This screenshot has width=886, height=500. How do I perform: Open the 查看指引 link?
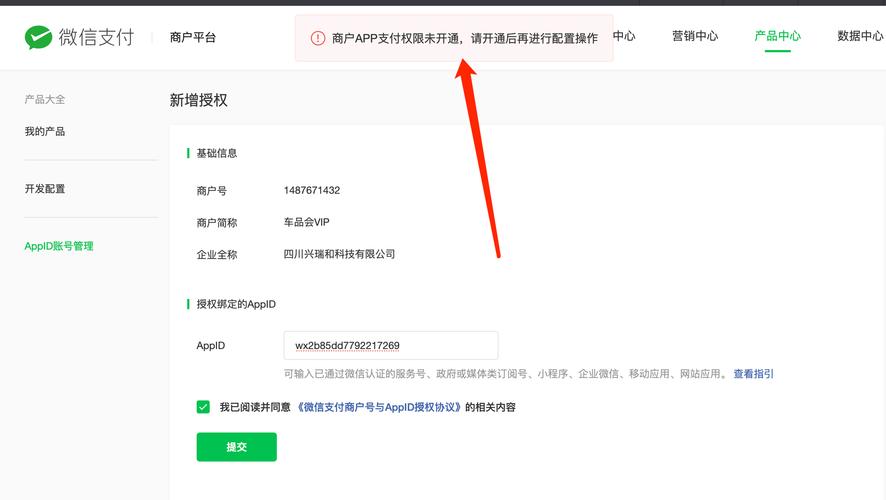pyautogui.click(x=753, y=373)
